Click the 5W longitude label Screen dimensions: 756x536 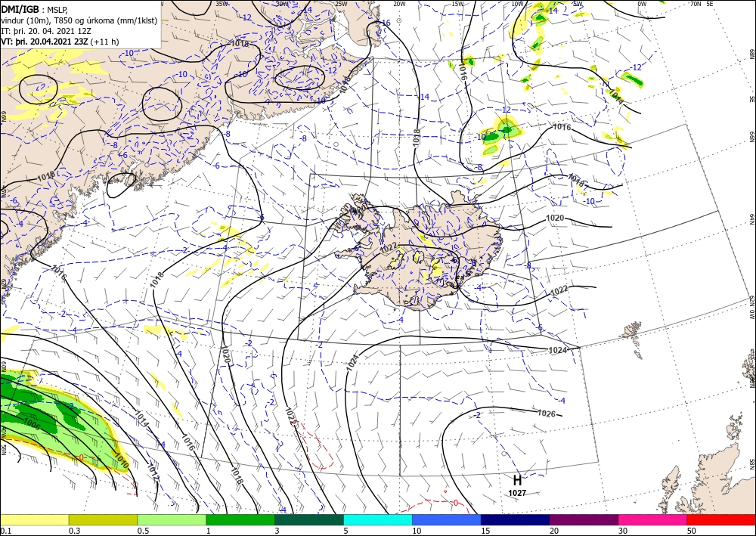[x=578, y=4]
